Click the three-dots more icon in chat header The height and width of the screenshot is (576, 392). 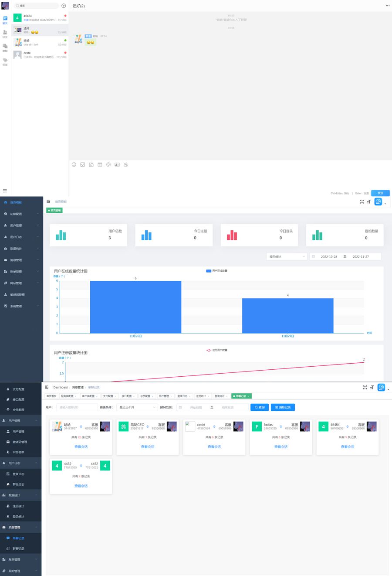tap(387, 6)
